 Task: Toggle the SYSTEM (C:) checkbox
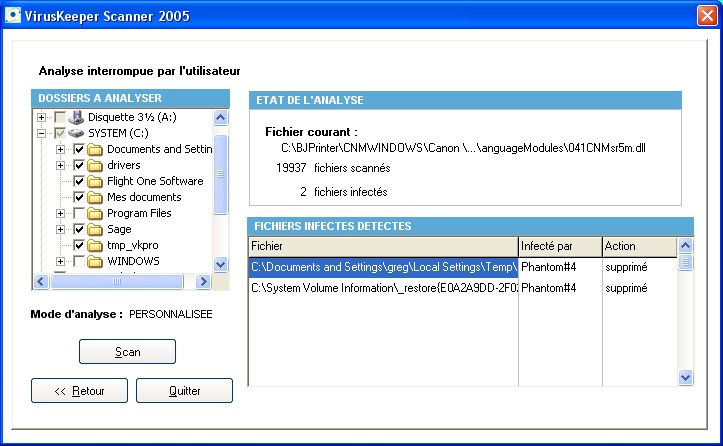[x=60, y=133]
